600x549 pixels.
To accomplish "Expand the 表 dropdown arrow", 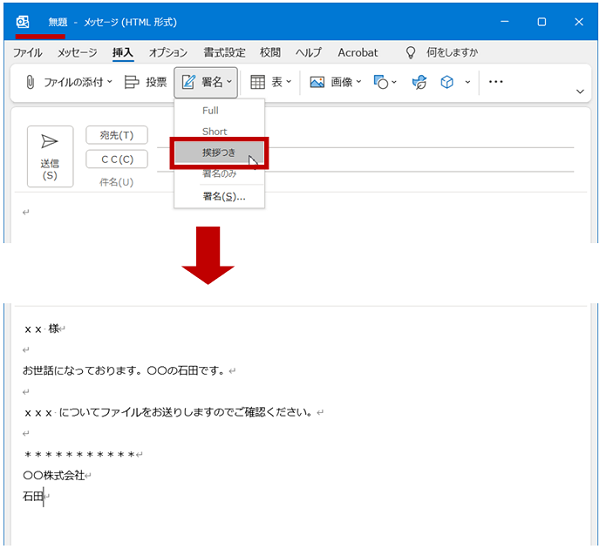I will [x=288, y=82].
